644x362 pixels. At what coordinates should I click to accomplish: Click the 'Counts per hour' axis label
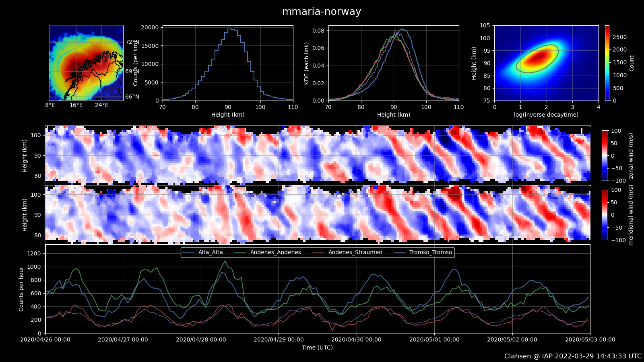tap(21, 289)
